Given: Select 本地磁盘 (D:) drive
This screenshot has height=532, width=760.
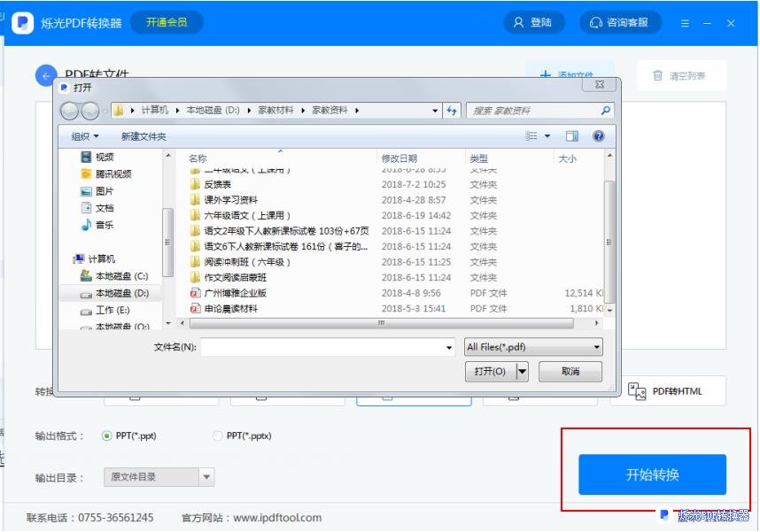Looking at the screenshot, I should coord(114,293).
